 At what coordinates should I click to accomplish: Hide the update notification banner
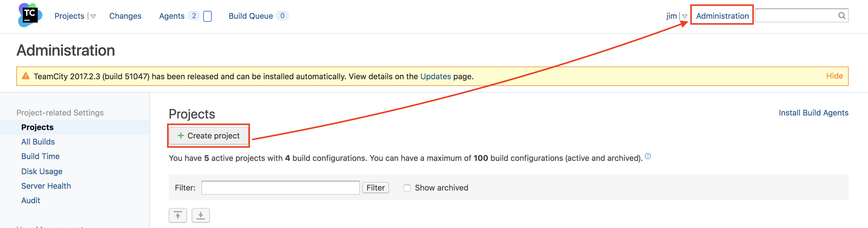[834, 76]
